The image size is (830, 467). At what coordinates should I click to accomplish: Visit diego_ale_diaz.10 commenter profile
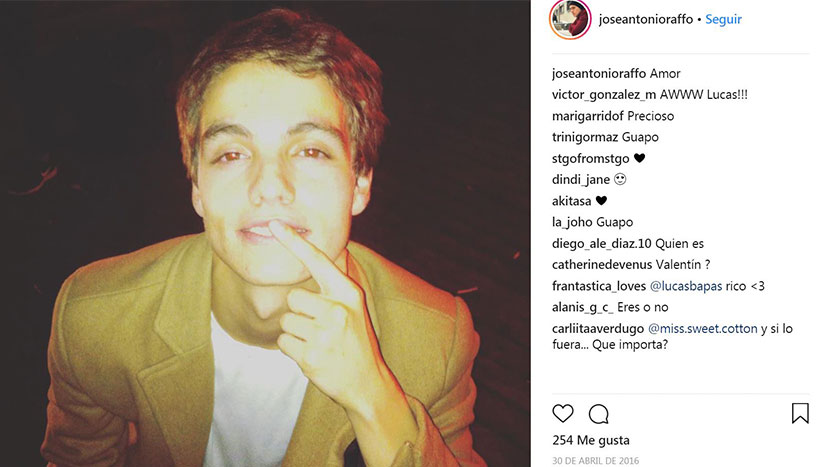point(602,244)
